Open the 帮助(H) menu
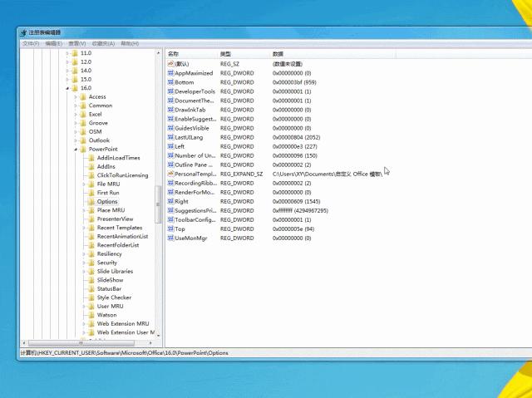532x398 pixels. pos(130,44)
